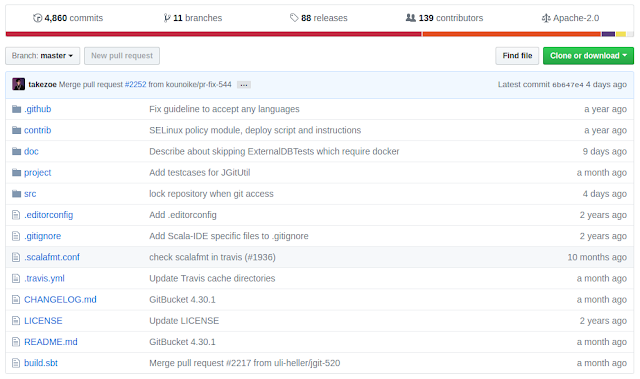Open 'Add testcases for JGitUtil' commit
640x379 pixels.
[x=200, y=173]
